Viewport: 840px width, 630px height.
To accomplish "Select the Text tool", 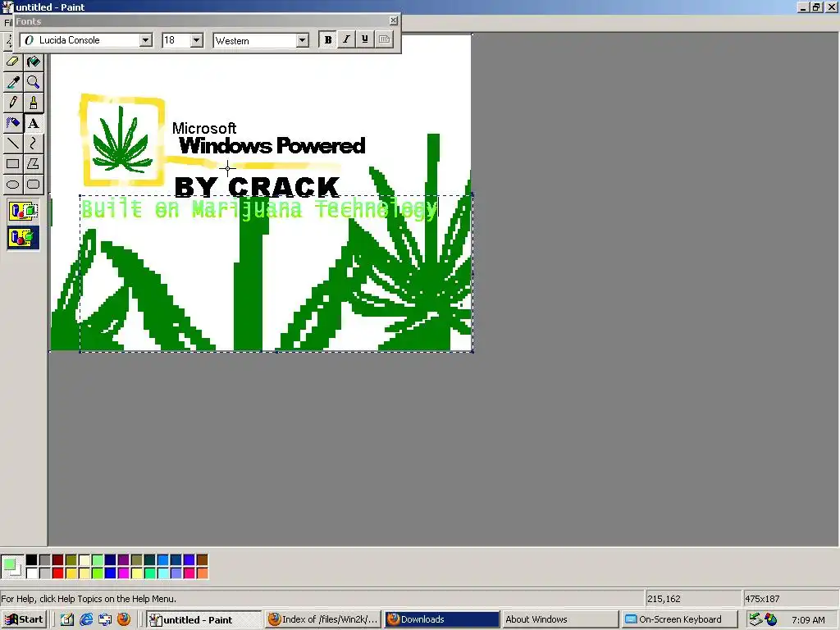I will coord(33,123).
